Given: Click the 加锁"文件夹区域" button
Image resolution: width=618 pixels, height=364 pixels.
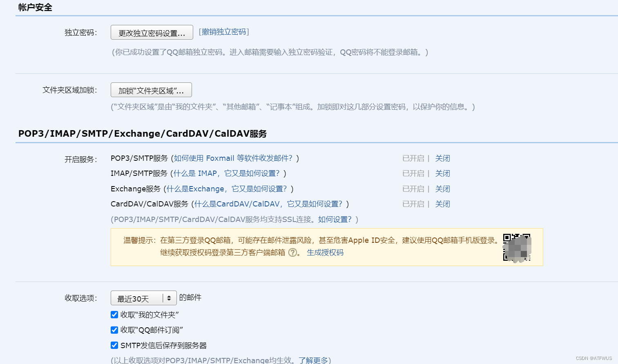Looking at the screenshot, I should click(151, 90).
